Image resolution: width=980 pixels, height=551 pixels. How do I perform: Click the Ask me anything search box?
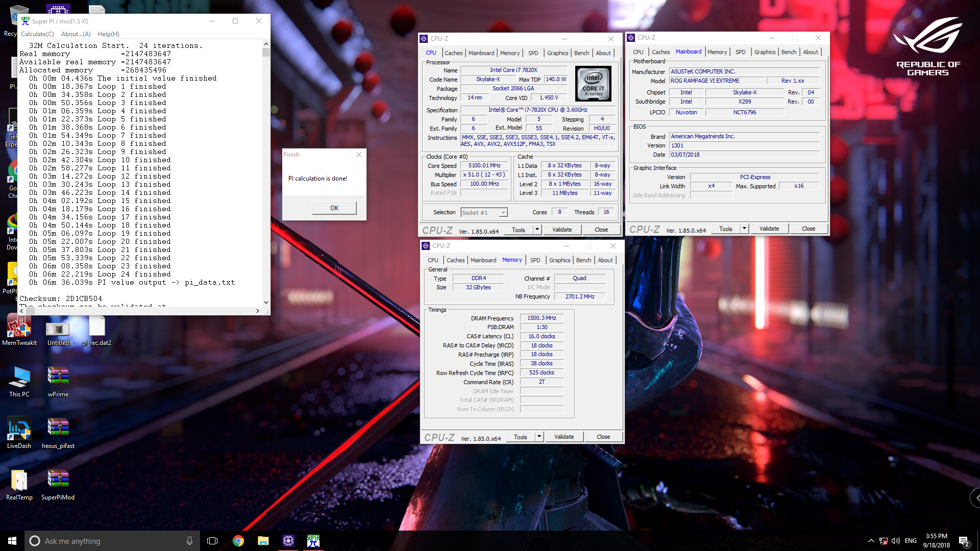coord(112,541)
